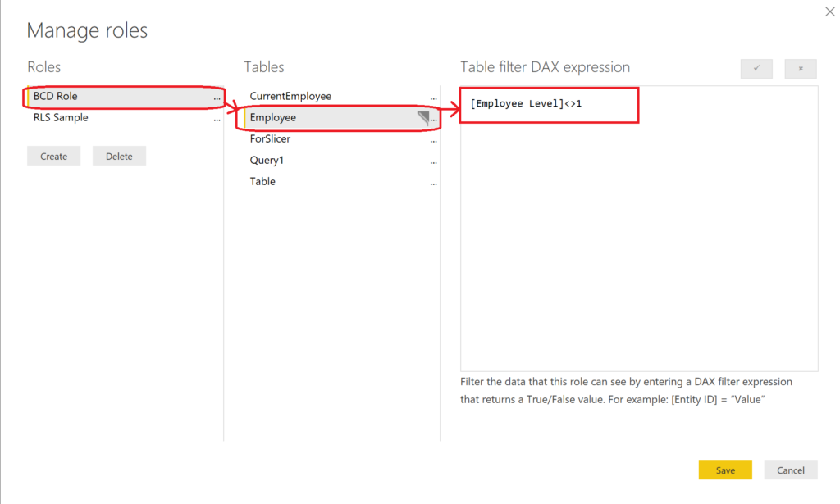This screenshot has width=840, height=504.
Task: Save the role configuration
Action: pos(725,470)
